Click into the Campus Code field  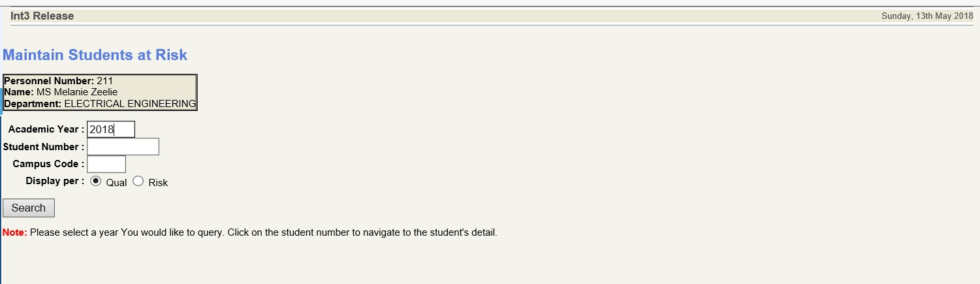(106, 164)
